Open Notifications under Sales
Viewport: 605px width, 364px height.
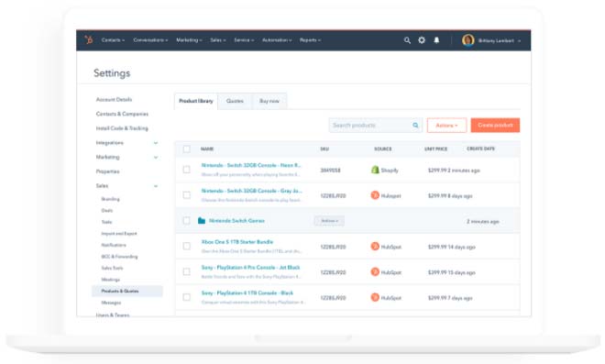tap(114, 245)
